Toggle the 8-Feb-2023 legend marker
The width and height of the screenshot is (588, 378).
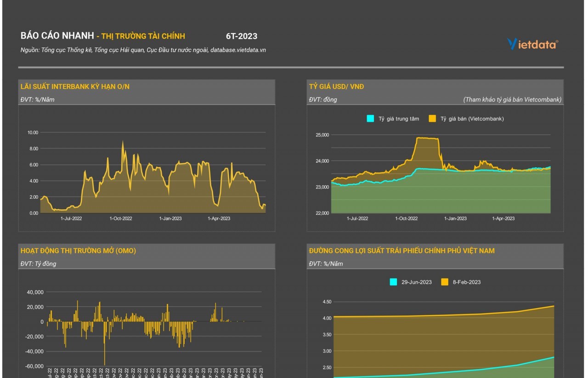pyautogui.click(x=444, y=282)
